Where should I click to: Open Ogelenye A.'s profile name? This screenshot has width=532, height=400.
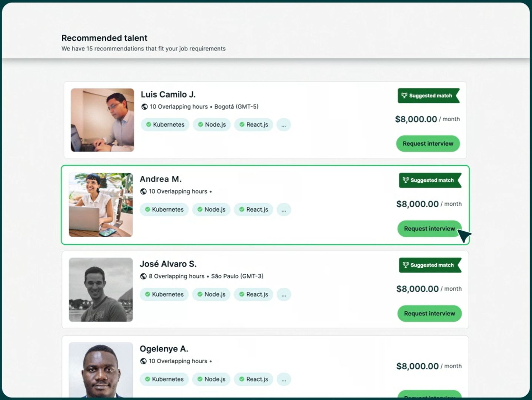[x=164, y=349]
